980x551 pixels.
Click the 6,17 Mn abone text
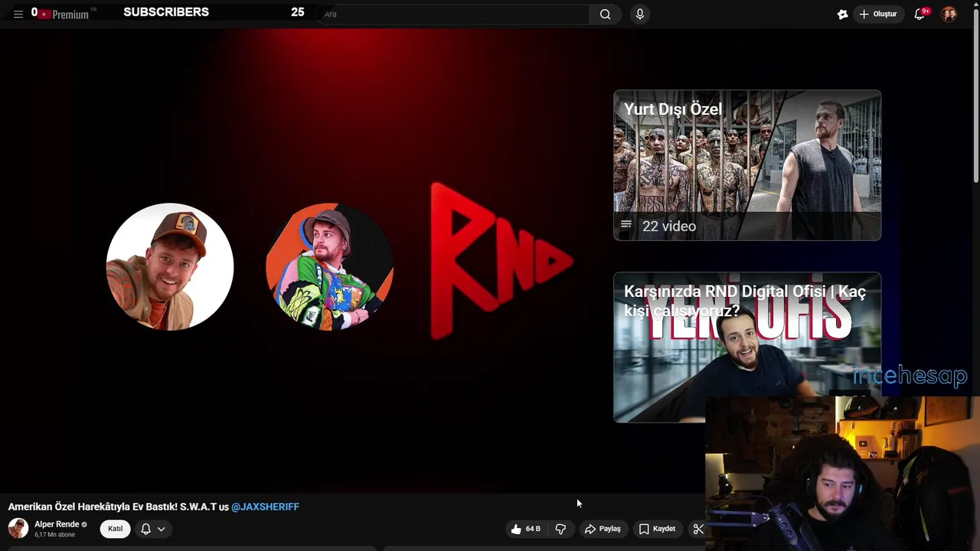click(x=54, y=534)
